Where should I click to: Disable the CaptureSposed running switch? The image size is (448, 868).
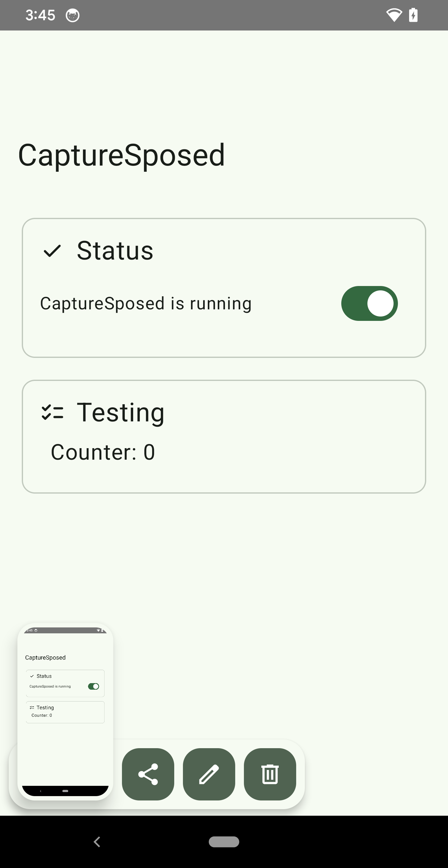pos(369,303)
